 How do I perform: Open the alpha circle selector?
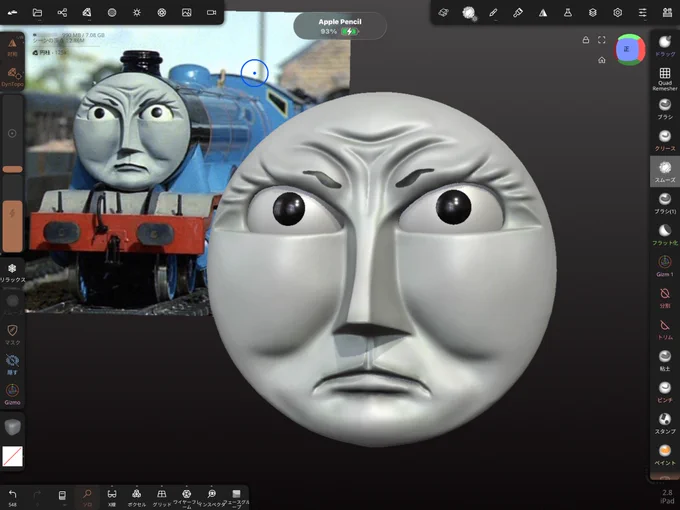(x=13, y=301)
